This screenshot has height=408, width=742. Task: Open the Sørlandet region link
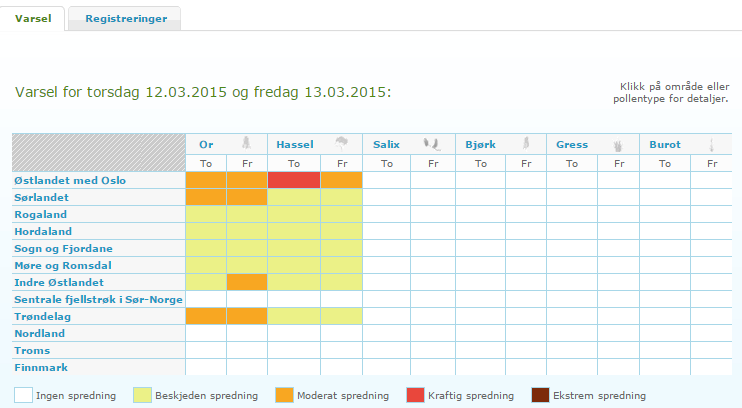[41, 197]
